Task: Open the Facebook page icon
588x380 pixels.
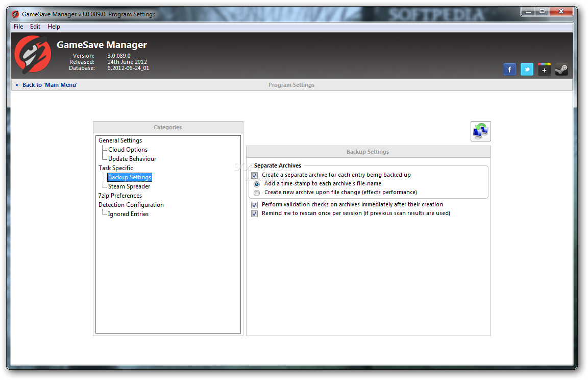Action: click(509, 69)
